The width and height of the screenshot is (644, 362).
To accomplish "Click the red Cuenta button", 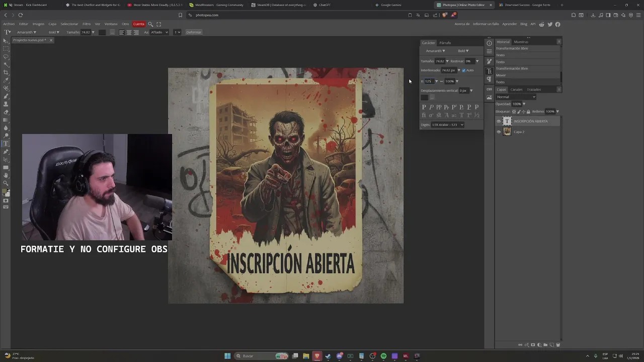I will [x=138, y=24].
